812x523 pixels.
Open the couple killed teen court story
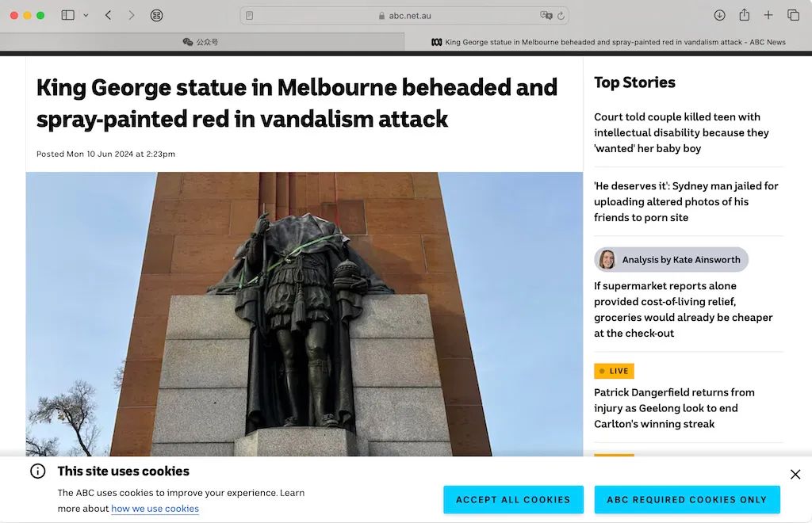(x=681, y=132)
